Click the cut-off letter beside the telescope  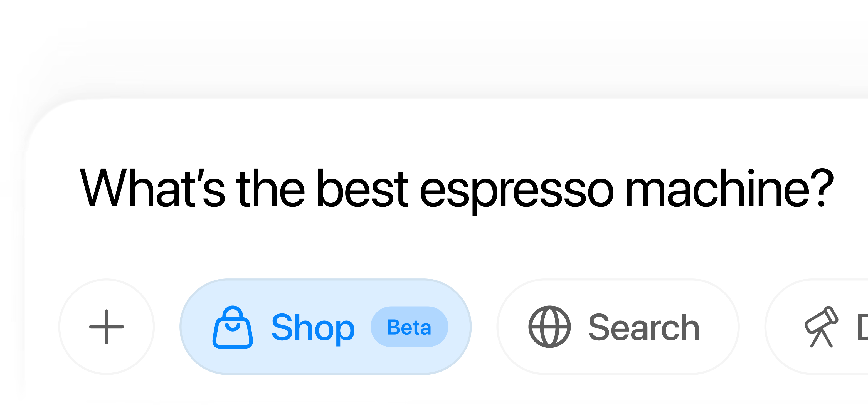pos(863,327)
